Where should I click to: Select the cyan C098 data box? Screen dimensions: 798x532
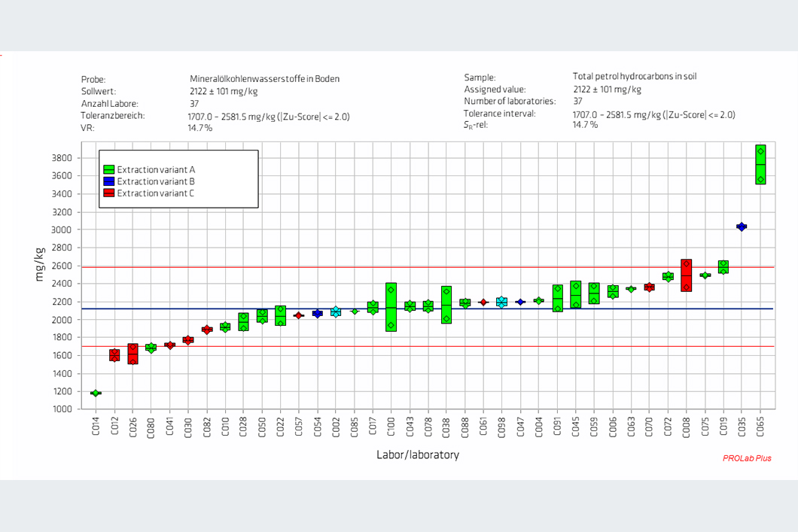click(x=501, y=302)
